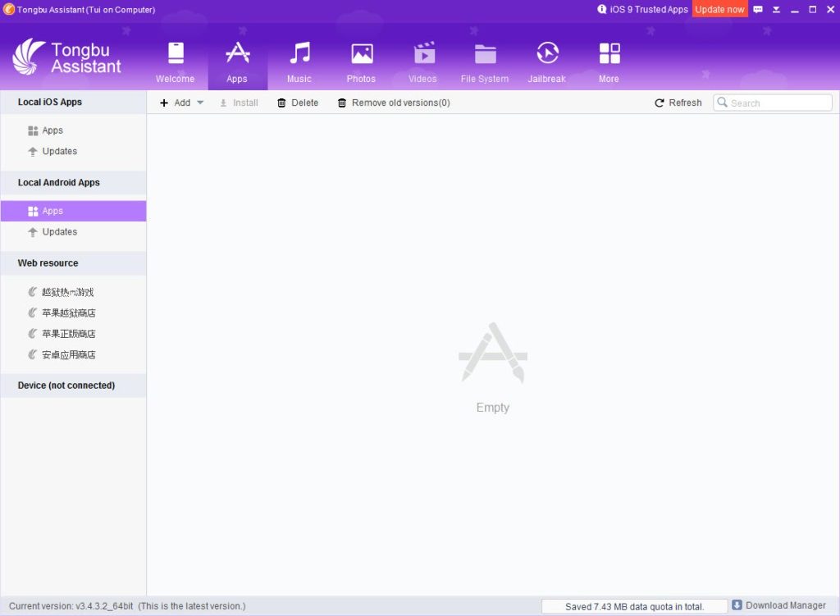Click the Local Android Apps header
The width and height of the screenshot is (840, 616).
tap(73, 183)
